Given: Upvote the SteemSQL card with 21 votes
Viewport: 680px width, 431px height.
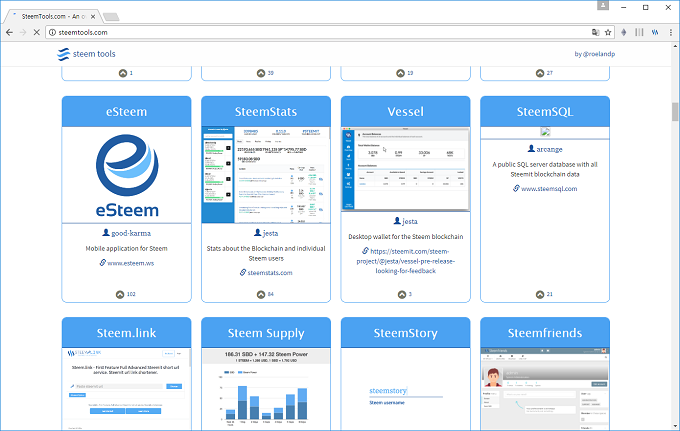Looking at the screenshot, I should coord(540,294).
